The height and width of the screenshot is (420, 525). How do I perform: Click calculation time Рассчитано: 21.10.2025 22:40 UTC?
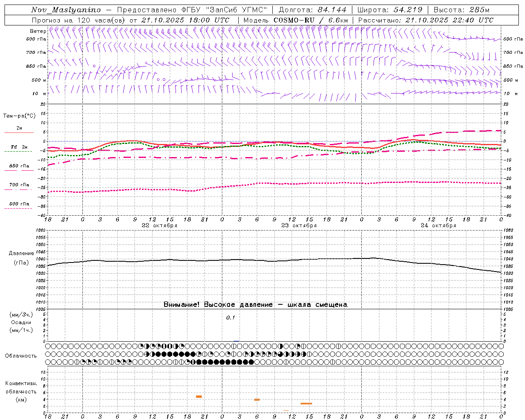426,20
